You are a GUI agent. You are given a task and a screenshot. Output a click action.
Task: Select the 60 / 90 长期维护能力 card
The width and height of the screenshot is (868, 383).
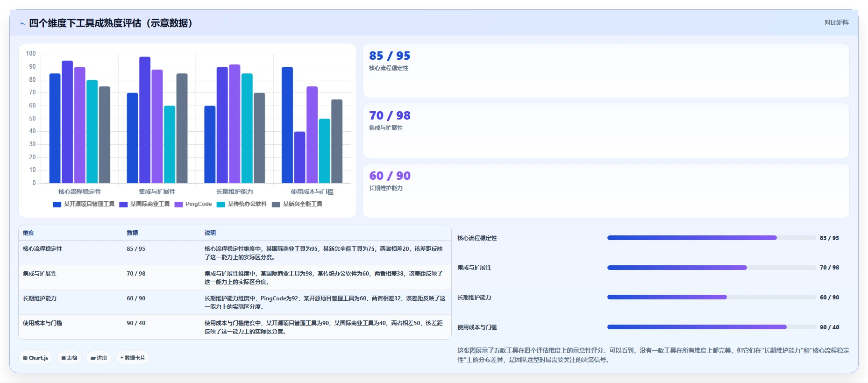606,191
